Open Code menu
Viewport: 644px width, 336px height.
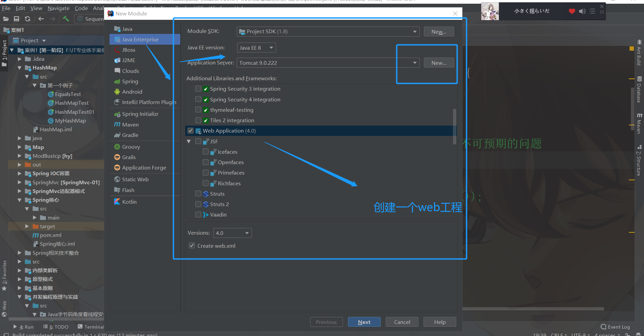point(81,8)
